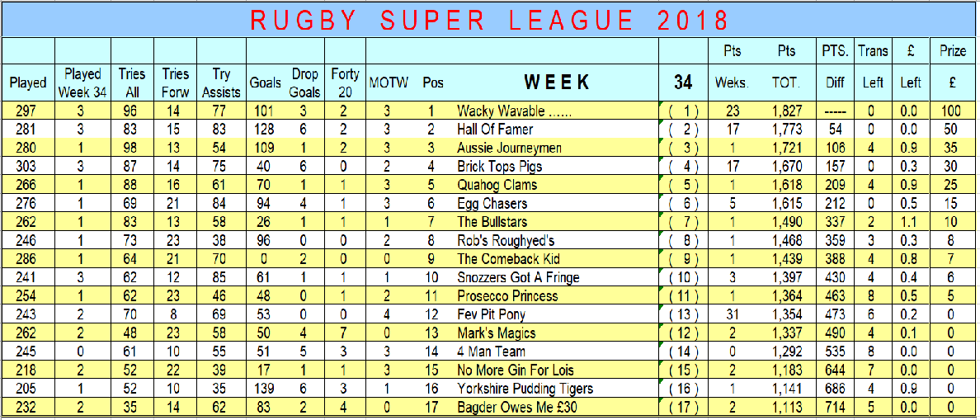
Task: Select the Played column header
Action: point(28,83)
